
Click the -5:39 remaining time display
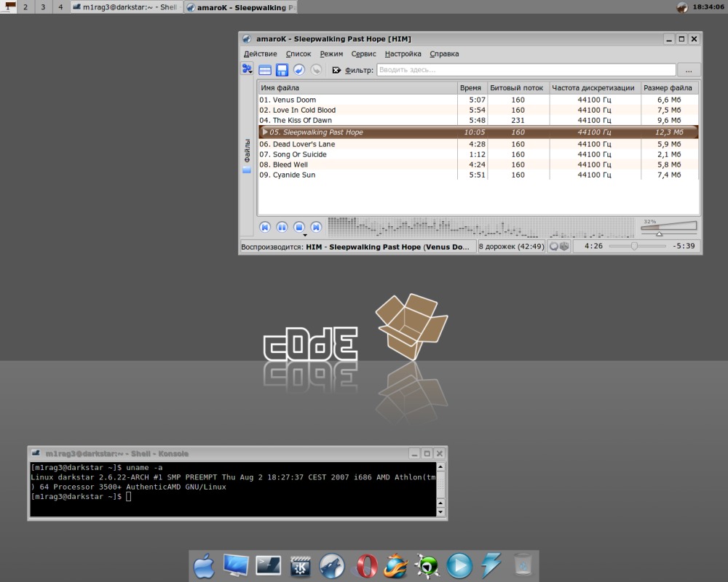(684, 246)
